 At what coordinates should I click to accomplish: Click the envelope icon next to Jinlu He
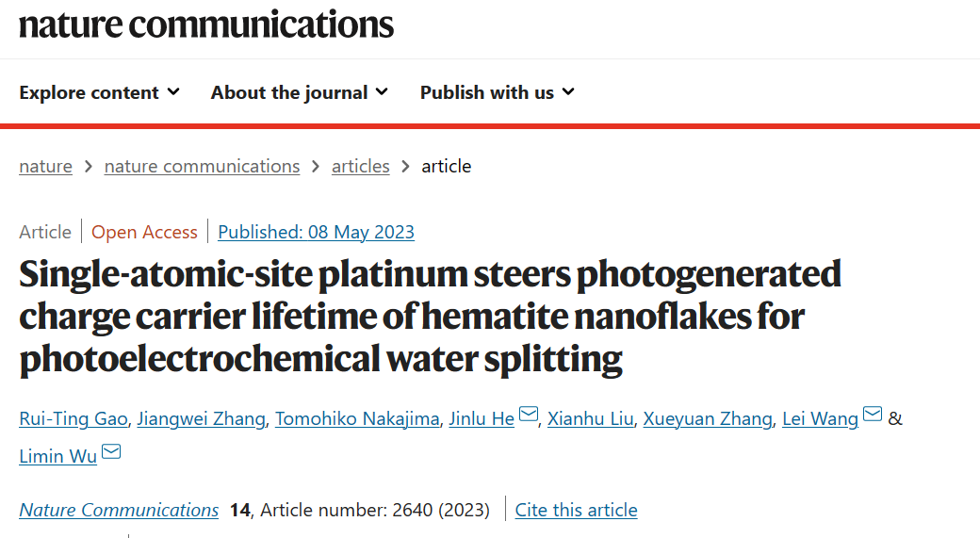(529, 414)
